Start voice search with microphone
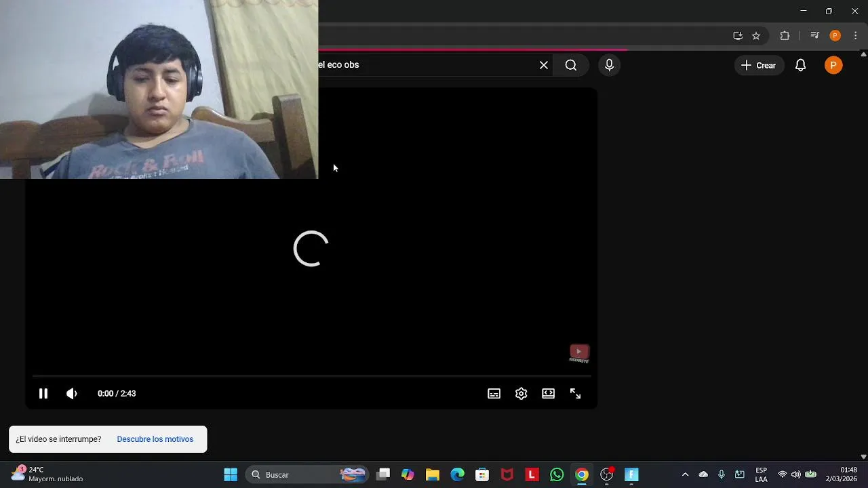The image size is (868, 488). [609, 65]
